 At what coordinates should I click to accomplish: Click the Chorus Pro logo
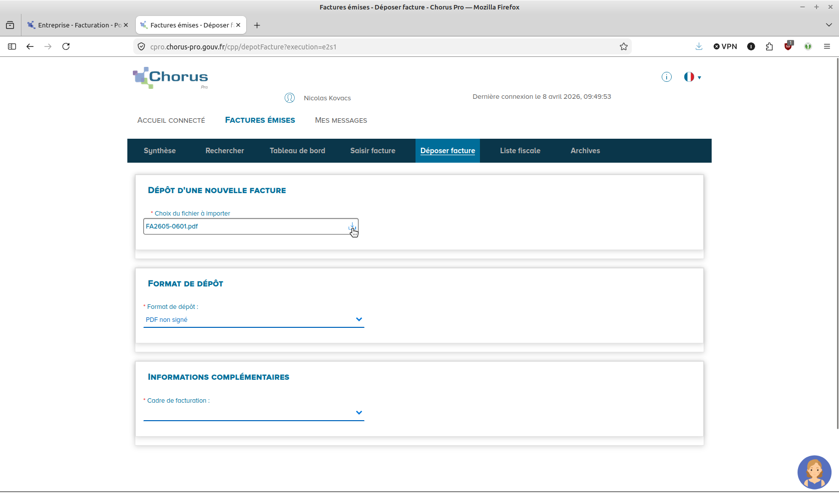(x=170, y=78)
